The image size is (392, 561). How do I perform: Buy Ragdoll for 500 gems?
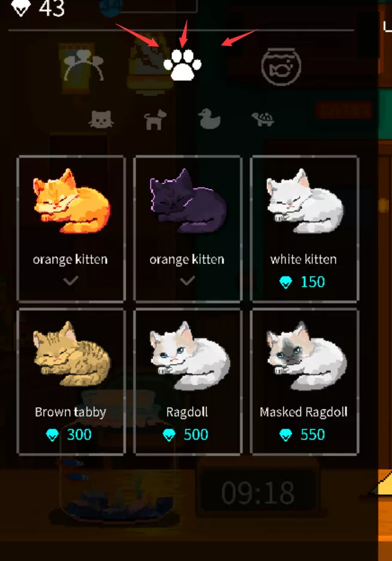[x=186, y=435]
